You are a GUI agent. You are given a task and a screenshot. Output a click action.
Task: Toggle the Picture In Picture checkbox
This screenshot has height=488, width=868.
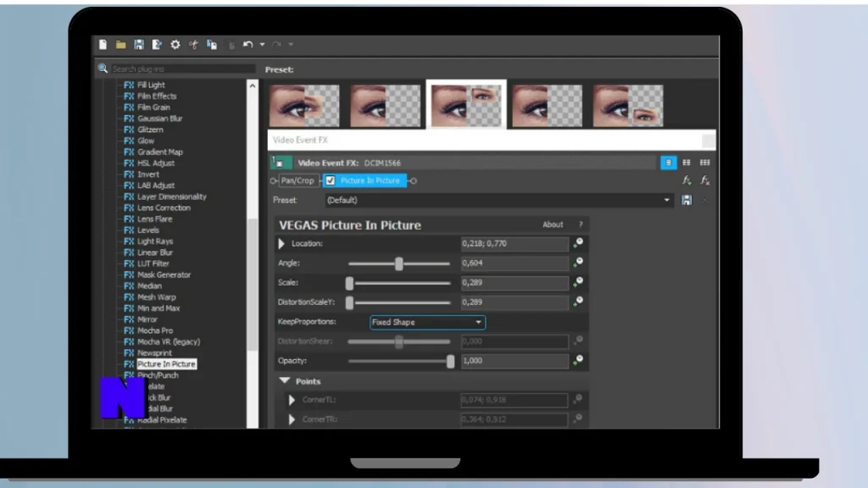tap(330, 180)
